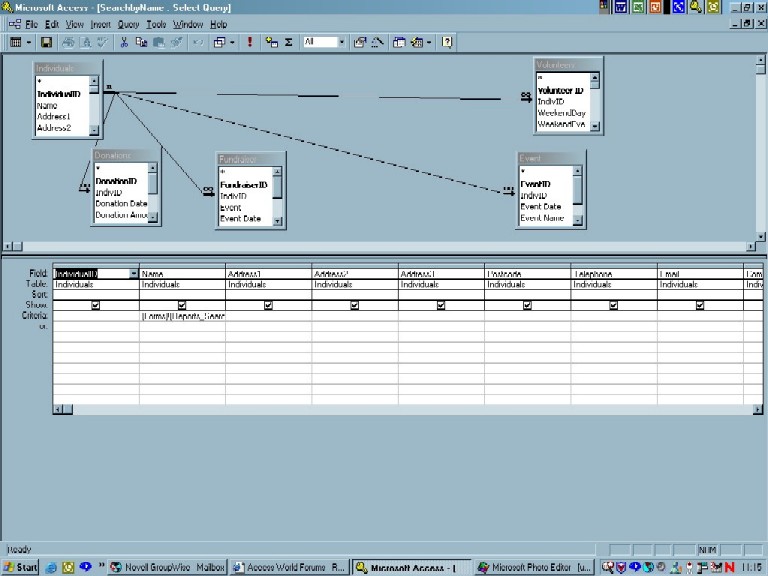Open the Office Assistant help icon
The image size is (768, 576).
tap(447, 42)
